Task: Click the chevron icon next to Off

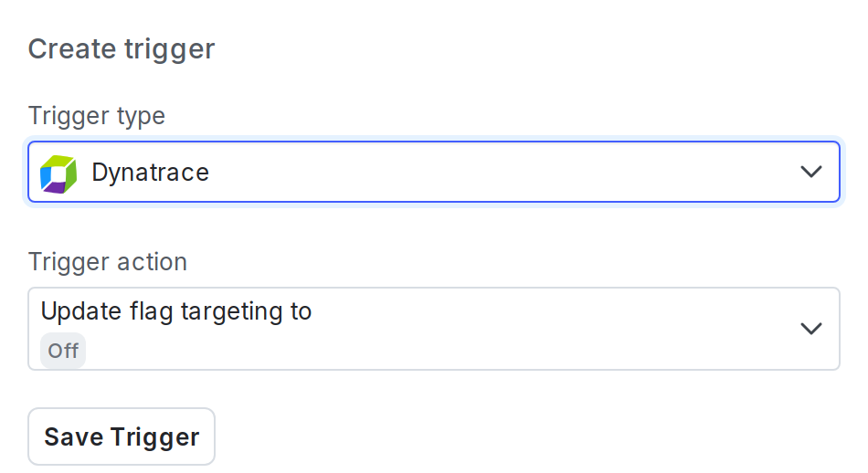Action: (810, 329)
